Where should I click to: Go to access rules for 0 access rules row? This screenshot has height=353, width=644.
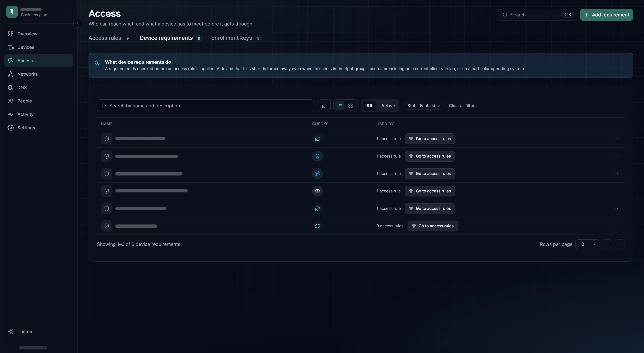click(x=433, y=226)
